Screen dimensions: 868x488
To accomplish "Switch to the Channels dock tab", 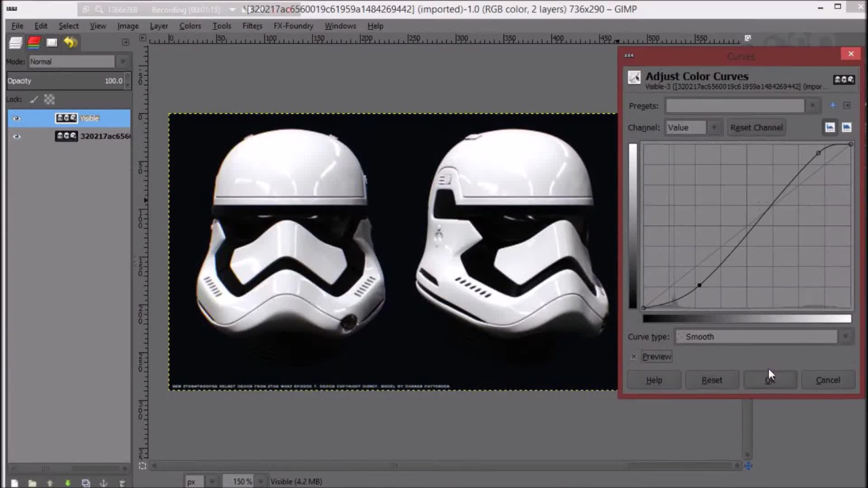I will point(34,43).
